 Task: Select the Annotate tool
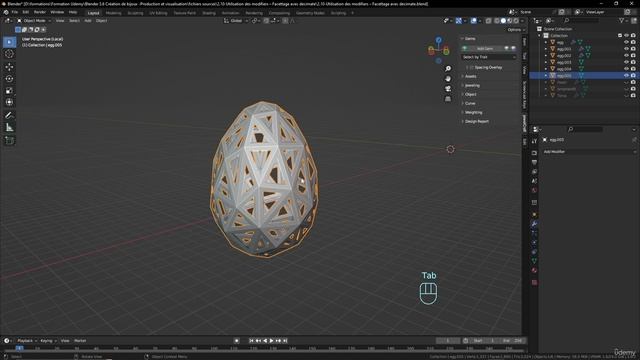pyautogui.click(x=9, y=116)
